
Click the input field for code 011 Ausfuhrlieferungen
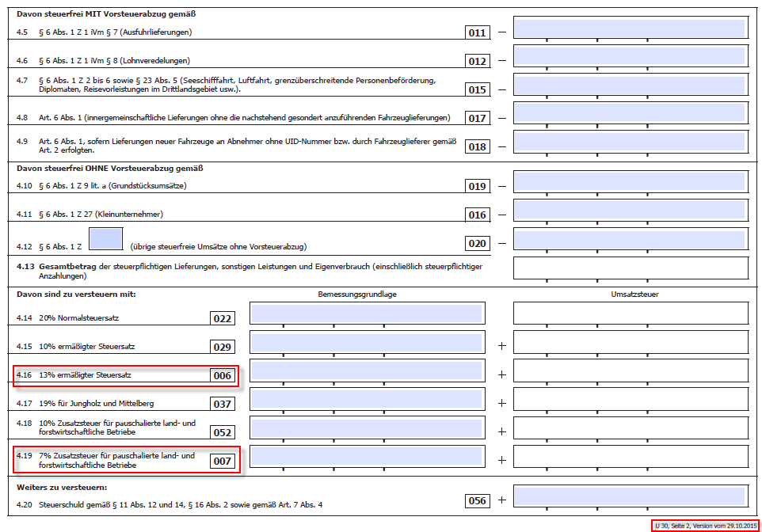point(629,28)
